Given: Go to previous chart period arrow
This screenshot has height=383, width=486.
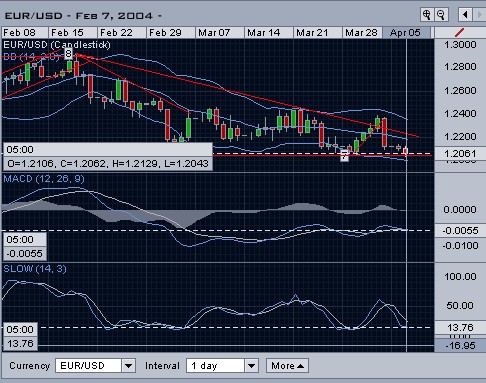Looking at the screenshot, I should [465, 15].
